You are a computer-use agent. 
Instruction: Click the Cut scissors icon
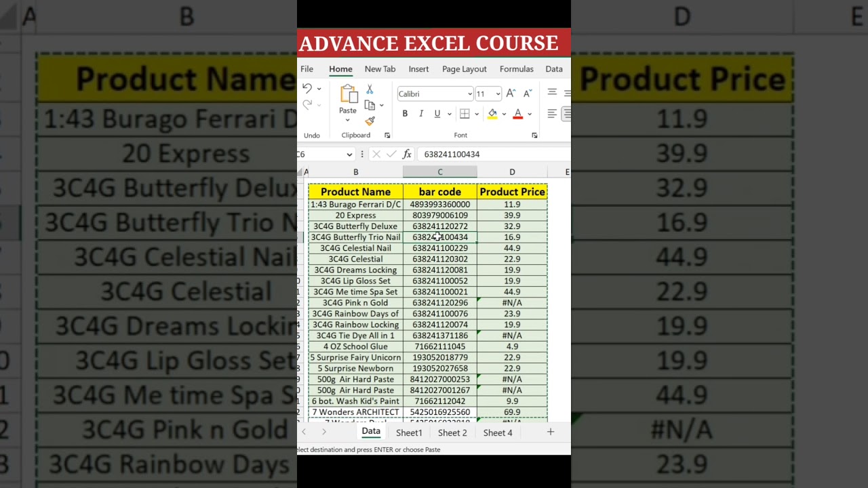pos(370,89)
